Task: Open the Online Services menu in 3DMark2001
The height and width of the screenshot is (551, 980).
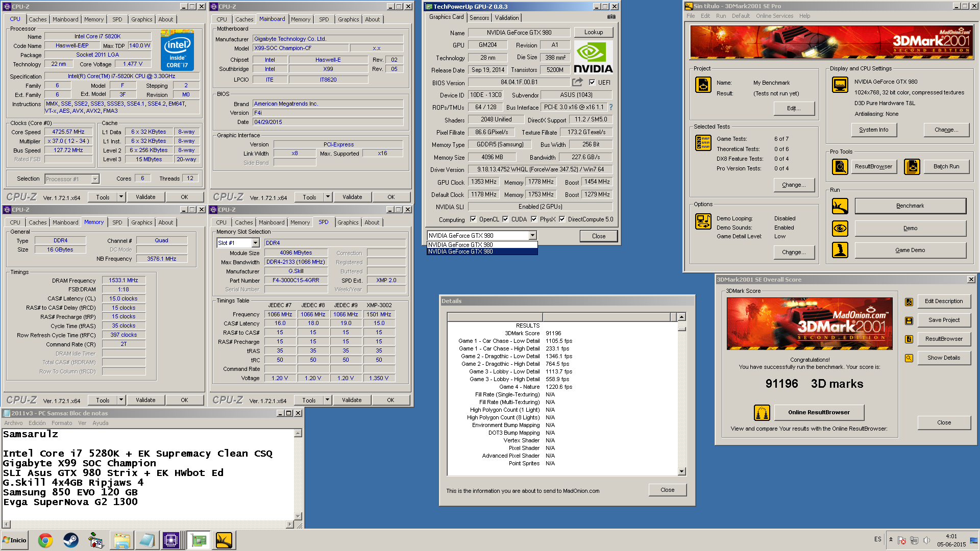Action: (x=774, y=16)
